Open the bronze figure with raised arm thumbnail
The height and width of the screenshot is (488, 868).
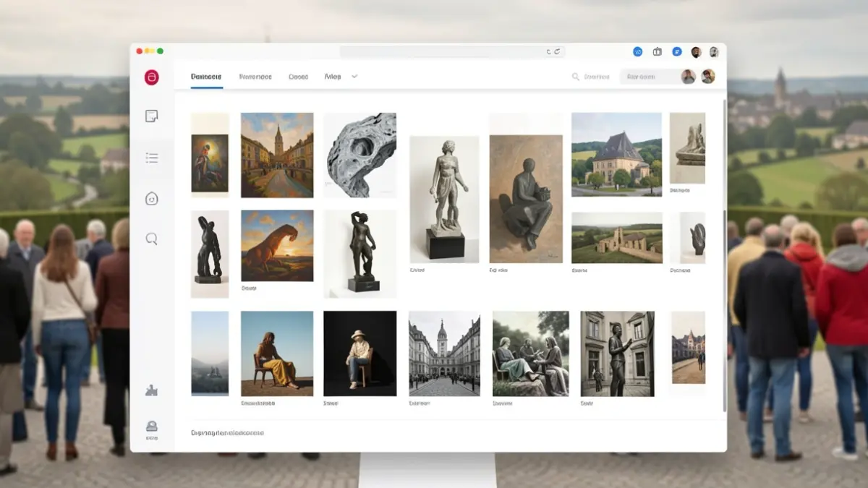tap(360, 254)
